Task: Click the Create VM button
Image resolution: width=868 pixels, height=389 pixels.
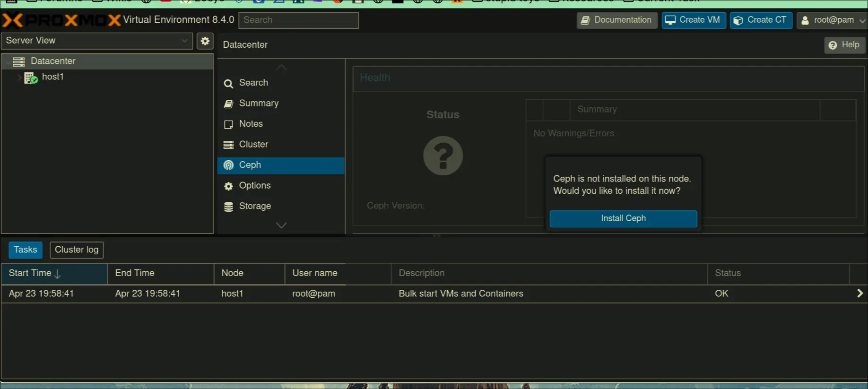Action: coord(693,20)
